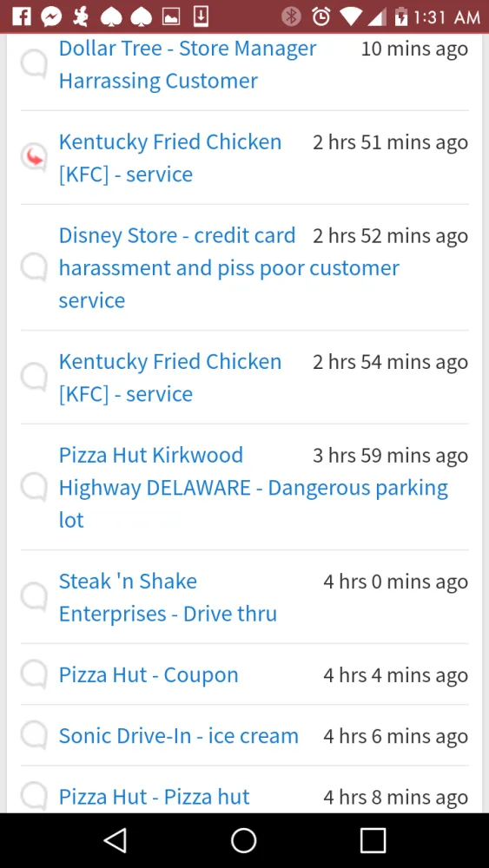Tap the comment bubble icon beside Steak 'n Shake post
489x868 pixels.
(34, 597)
